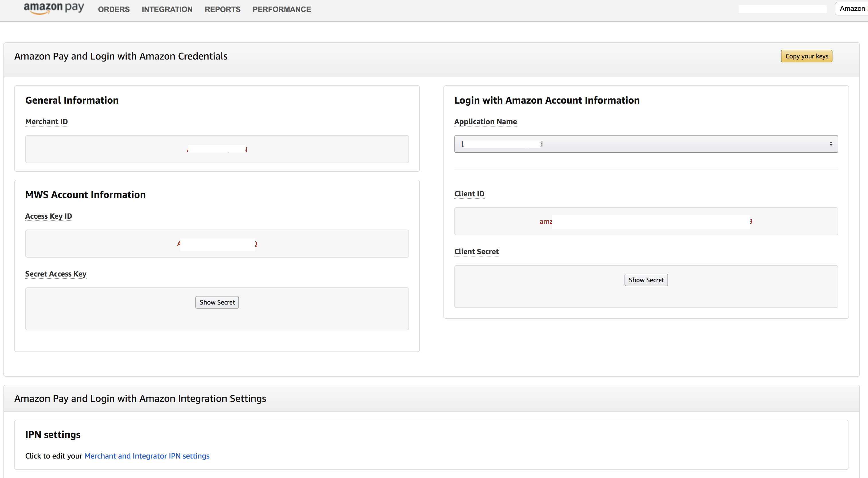Open the INTEGRATION menu

[167, 9]
